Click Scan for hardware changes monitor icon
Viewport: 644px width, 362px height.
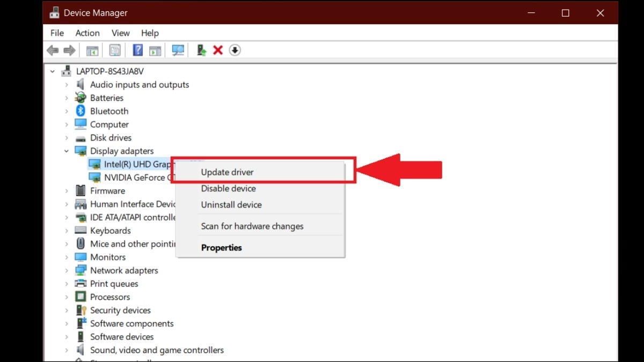coord(178,50)
